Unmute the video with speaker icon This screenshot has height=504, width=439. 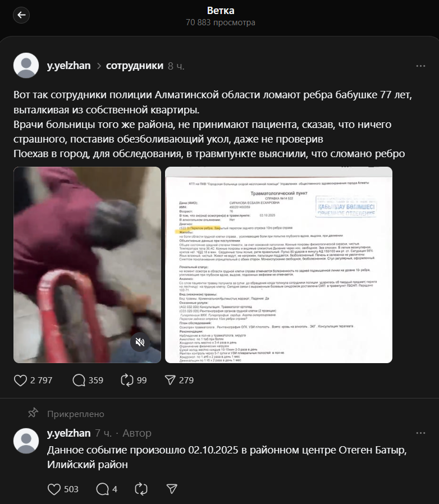140,342
